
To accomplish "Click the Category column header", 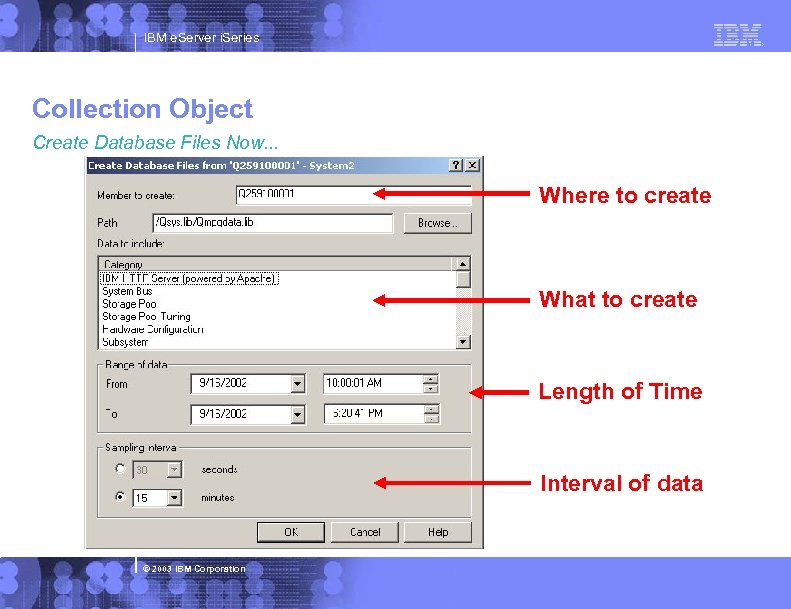I will pyautogui.click(x=276, y=264).
